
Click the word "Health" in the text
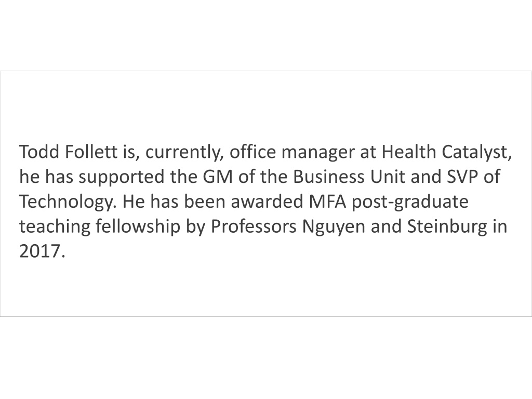pyautogui.click(x=408, y=152)
